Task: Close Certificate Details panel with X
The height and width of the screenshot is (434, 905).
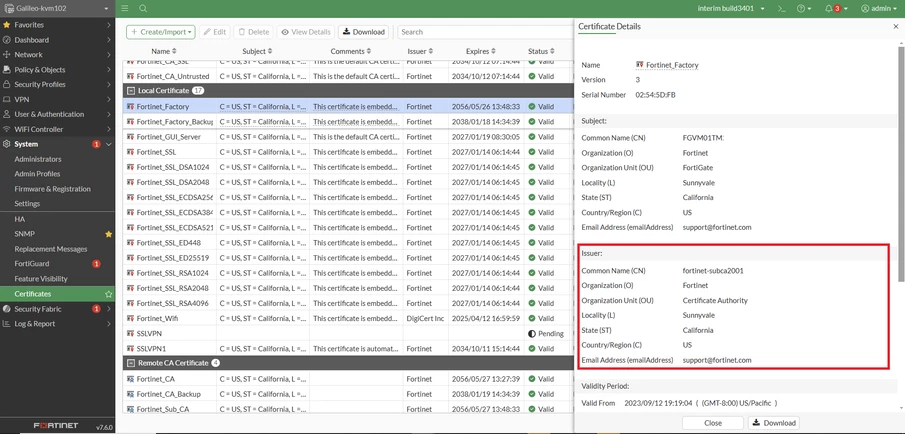Action: tap(895, 27)
